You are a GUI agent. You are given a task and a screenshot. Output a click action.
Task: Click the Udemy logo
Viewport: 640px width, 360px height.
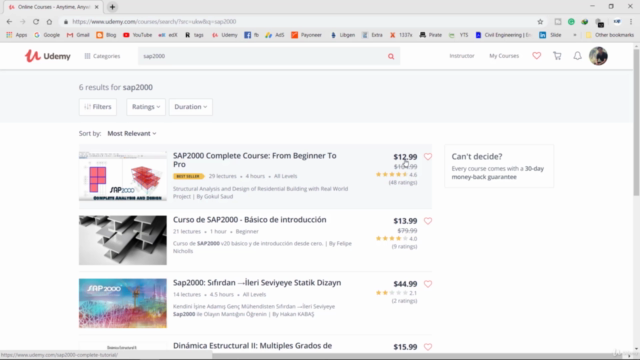(47, 56)
